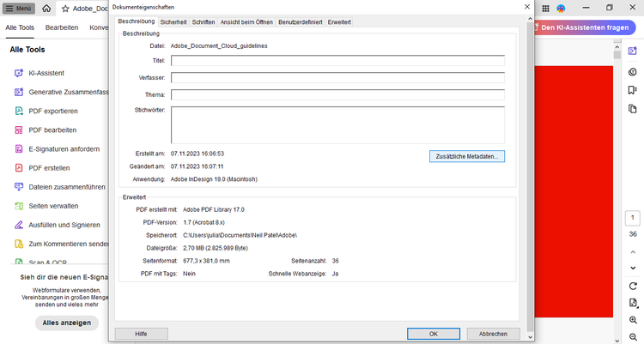Click the page number box showing 1
Viewport: 644px width, 344px height.
[x=633, y=218]
